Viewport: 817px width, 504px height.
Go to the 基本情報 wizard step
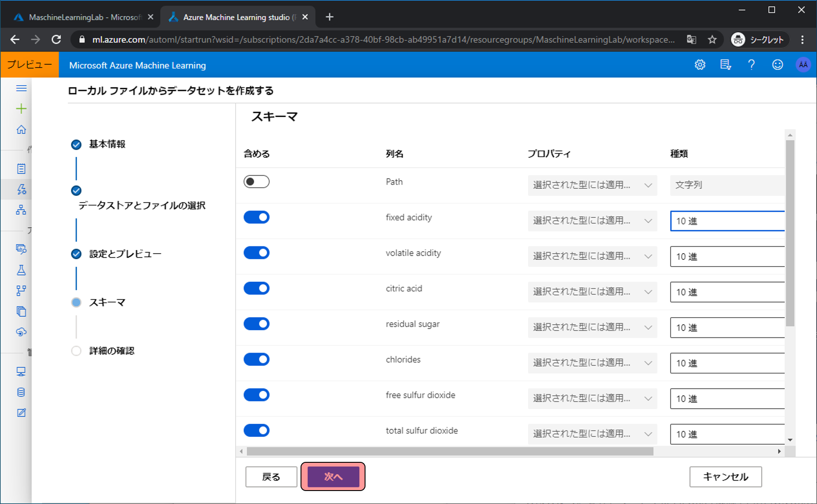[107, 144]
